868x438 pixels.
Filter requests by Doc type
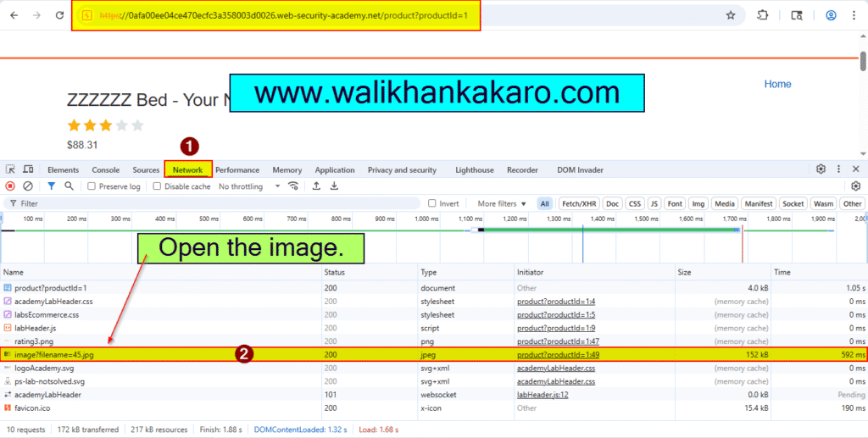612,203
